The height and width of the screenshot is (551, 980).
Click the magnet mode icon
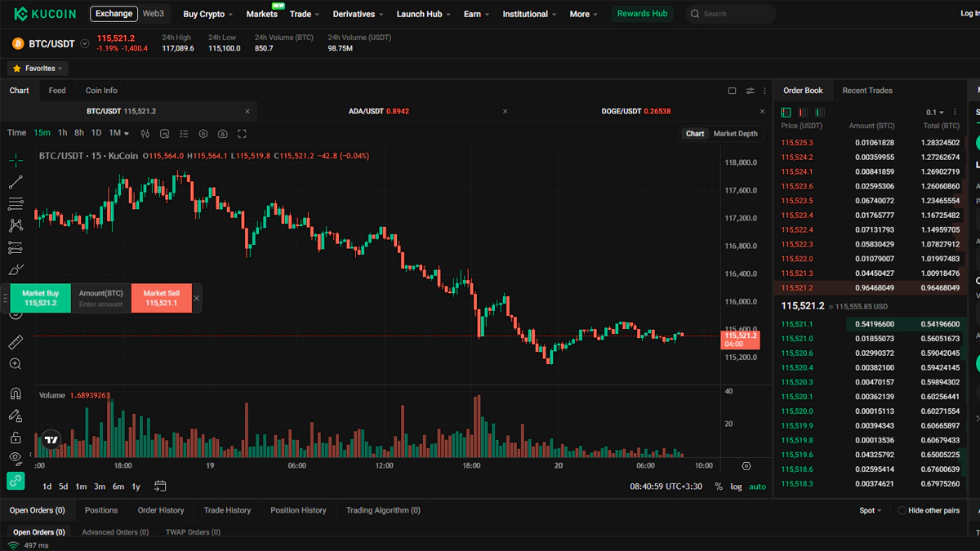tap(16, 393)
